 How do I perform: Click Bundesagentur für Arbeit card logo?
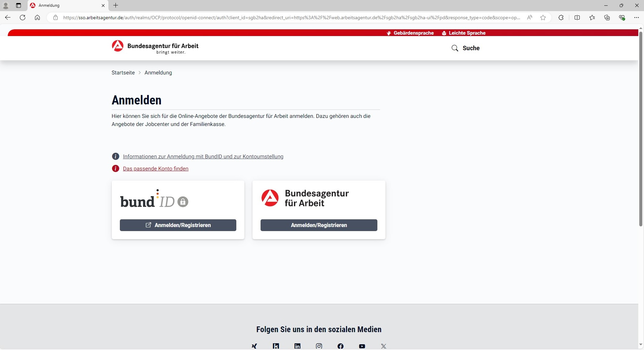click(305, 198)
